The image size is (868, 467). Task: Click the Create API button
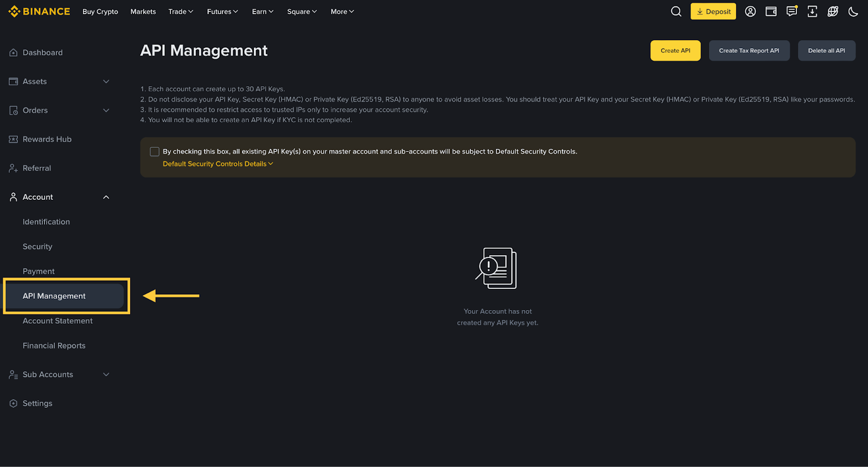pyautogui.click(x=675, y=51)
